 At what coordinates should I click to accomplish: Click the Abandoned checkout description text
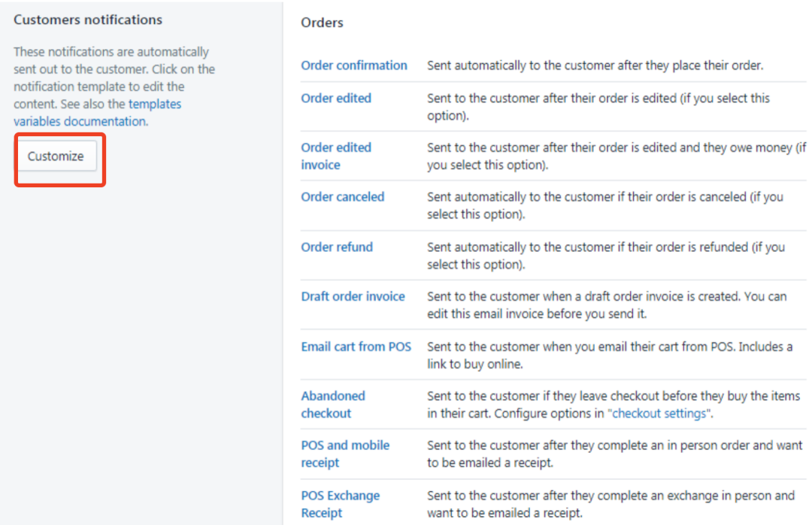tap(614, 405)
